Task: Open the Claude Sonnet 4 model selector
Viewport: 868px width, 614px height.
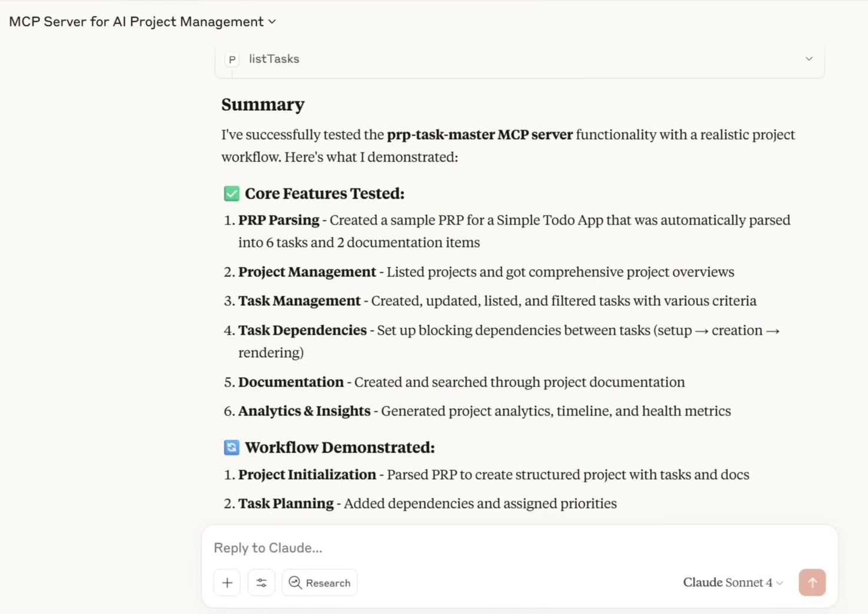Action: 733,582
